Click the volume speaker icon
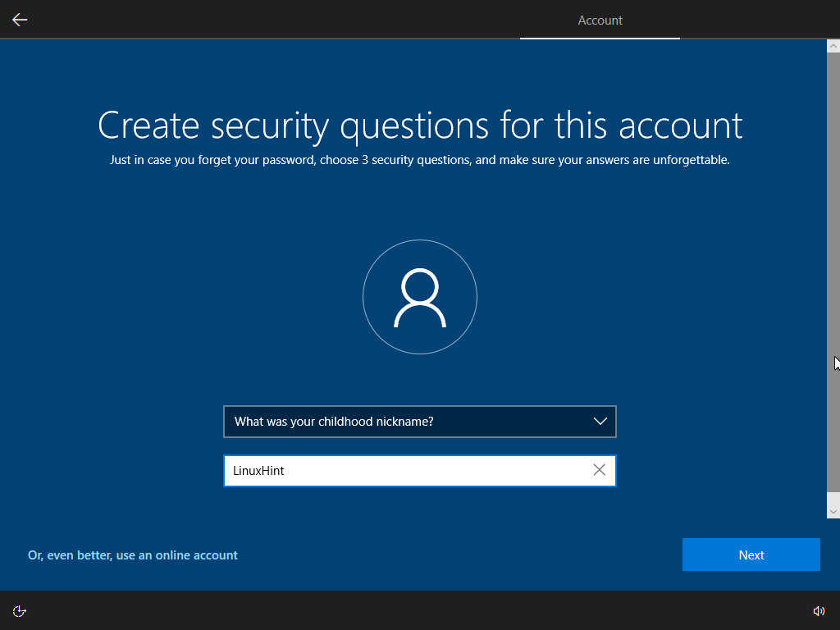This screenshot has width=840, height=630. pyautogui.click(x=819, y=610)
